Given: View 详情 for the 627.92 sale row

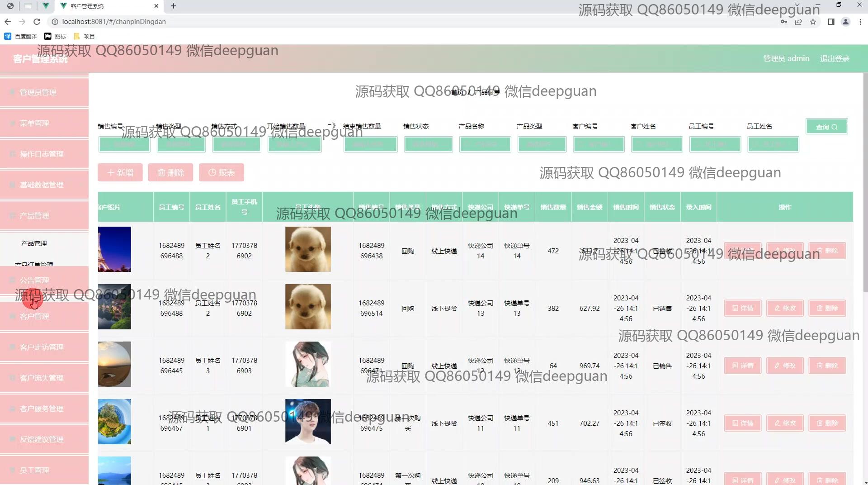Looking at the screenshot, I should pyautogui.click(x=742, y=308).
